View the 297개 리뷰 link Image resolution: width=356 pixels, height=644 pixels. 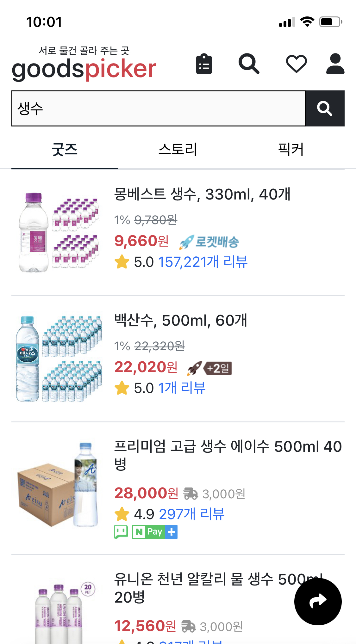(192, 514)
